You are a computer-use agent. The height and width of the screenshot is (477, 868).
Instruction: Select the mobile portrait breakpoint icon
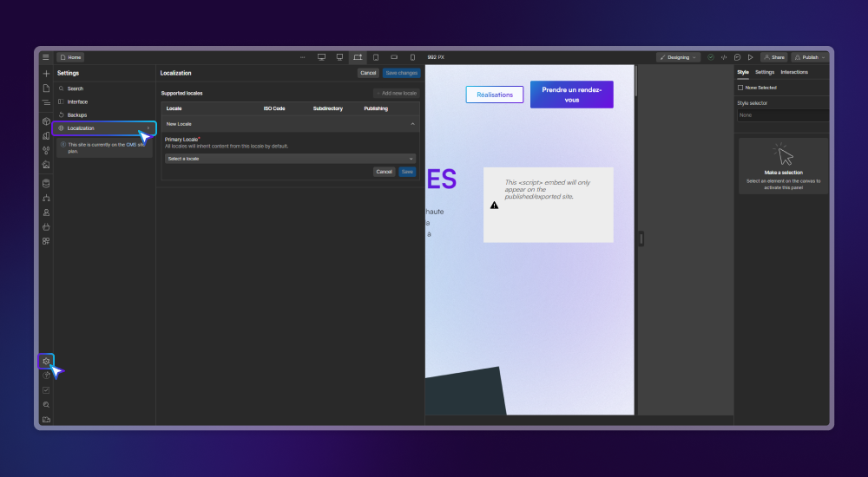click(x=412, y=57)
